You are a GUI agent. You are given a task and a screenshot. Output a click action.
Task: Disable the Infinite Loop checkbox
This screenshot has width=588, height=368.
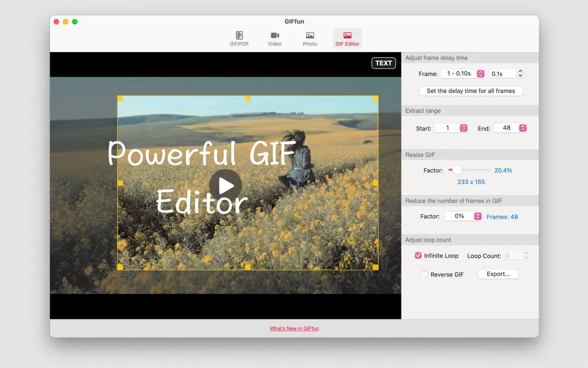click(x=418, y=255)
